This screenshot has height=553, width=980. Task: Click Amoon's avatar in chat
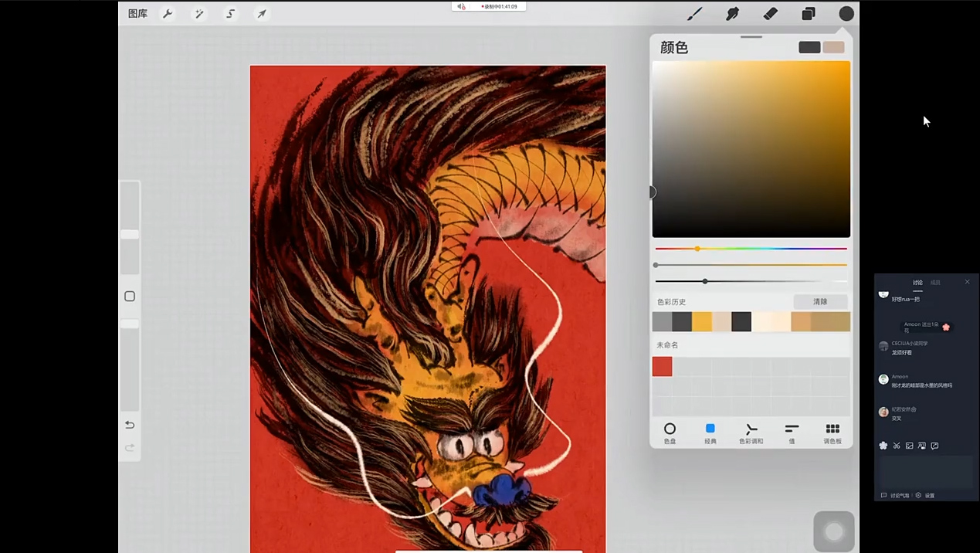point(883,379)
